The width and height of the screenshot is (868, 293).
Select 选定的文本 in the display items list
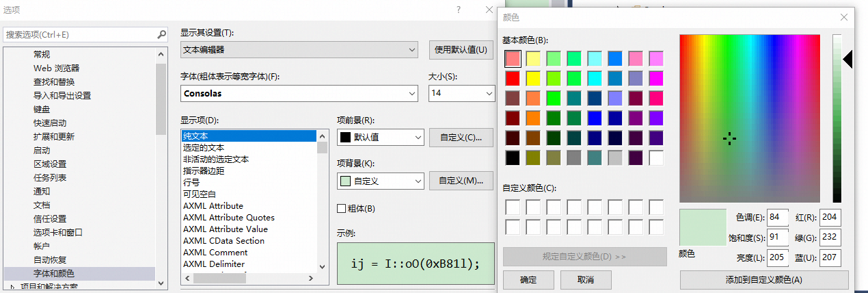pyautogui.click(x=249, y=147)
